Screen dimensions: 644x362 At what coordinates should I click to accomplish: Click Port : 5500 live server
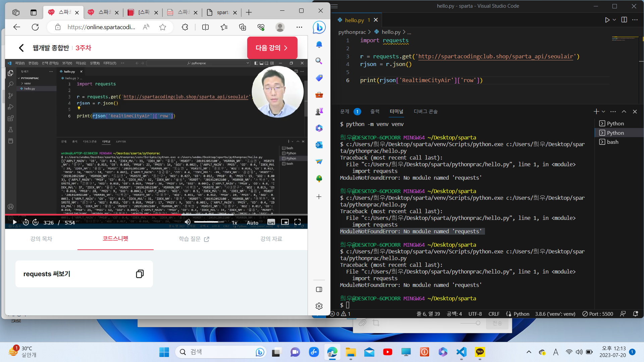pos(598,314)
